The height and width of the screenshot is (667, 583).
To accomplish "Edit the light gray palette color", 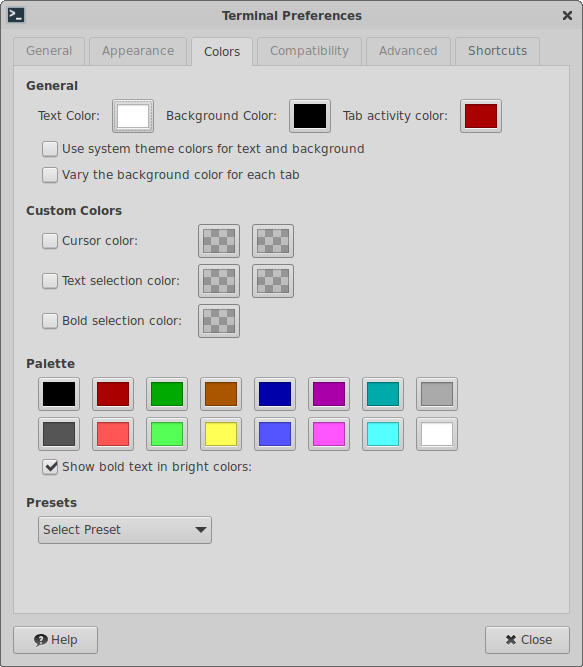I will [x=437, y=394].
